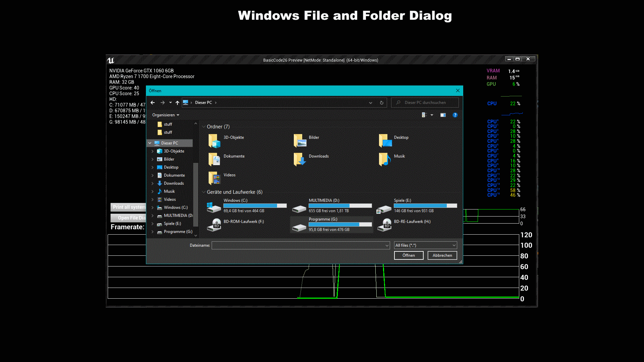Click the Abbrechen button
Screen dimensions: 644x362
pos(442,255)
